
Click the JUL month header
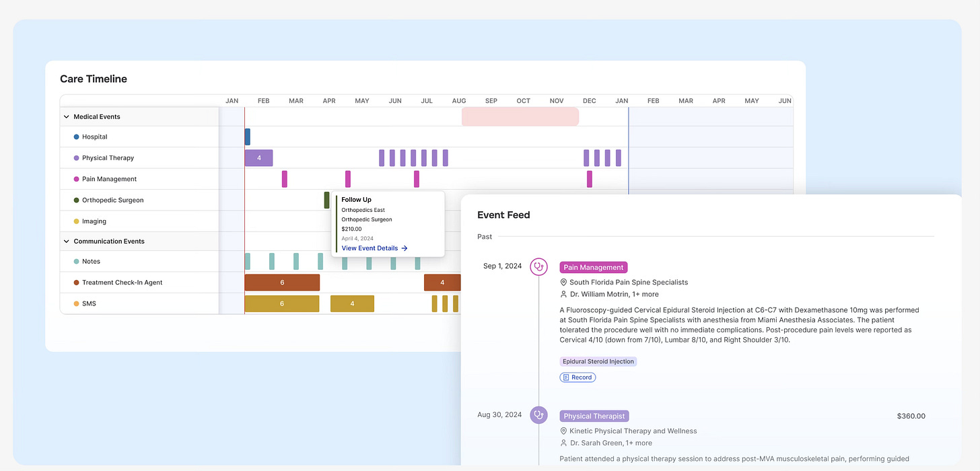click(x=427, y=101)
